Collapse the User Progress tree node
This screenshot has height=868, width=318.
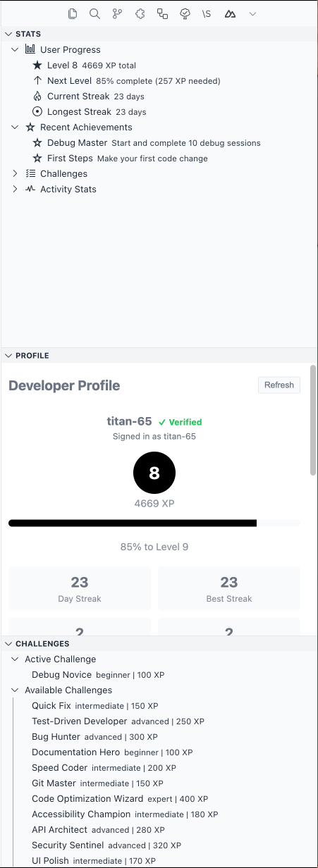tap(16, 49)
